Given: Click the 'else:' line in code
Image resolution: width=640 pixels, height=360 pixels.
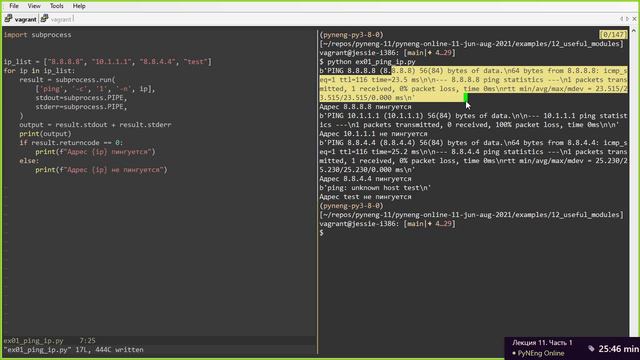Looking at the screenshot, I should [29, 161].
